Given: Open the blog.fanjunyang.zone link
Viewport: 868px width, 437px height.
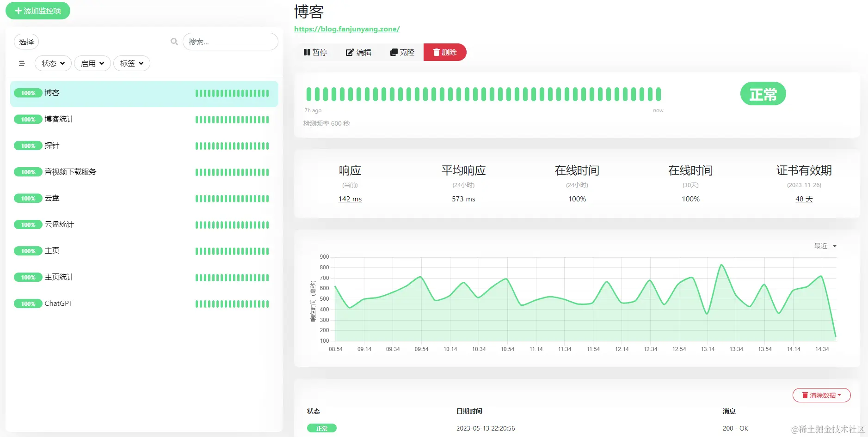Looking at the screenshot, I should click(347, 29).
